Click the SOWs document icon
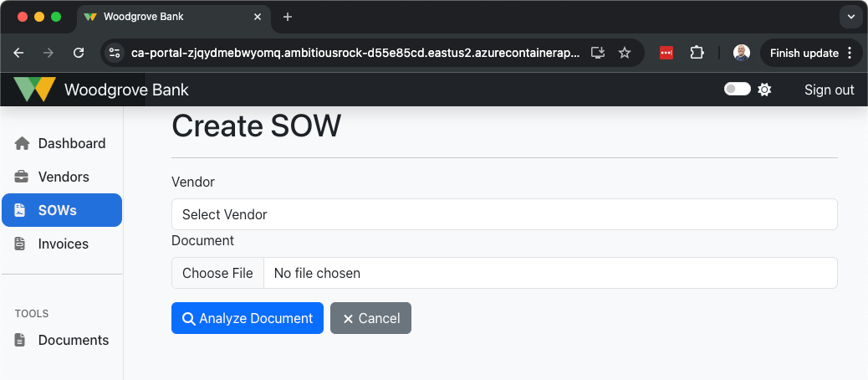The height and width of the screenshot is (380, 868). [x=20, y=210]
